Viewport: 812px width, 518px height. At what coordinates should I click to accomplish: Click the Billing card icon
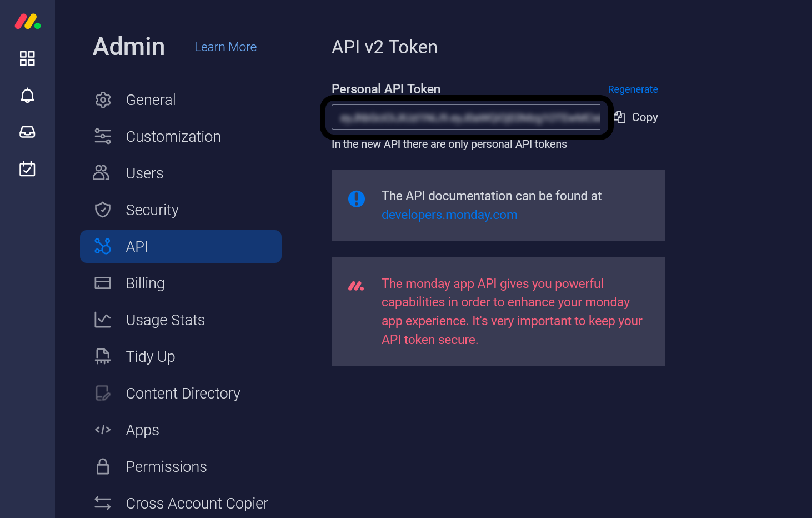pos(103,283)
